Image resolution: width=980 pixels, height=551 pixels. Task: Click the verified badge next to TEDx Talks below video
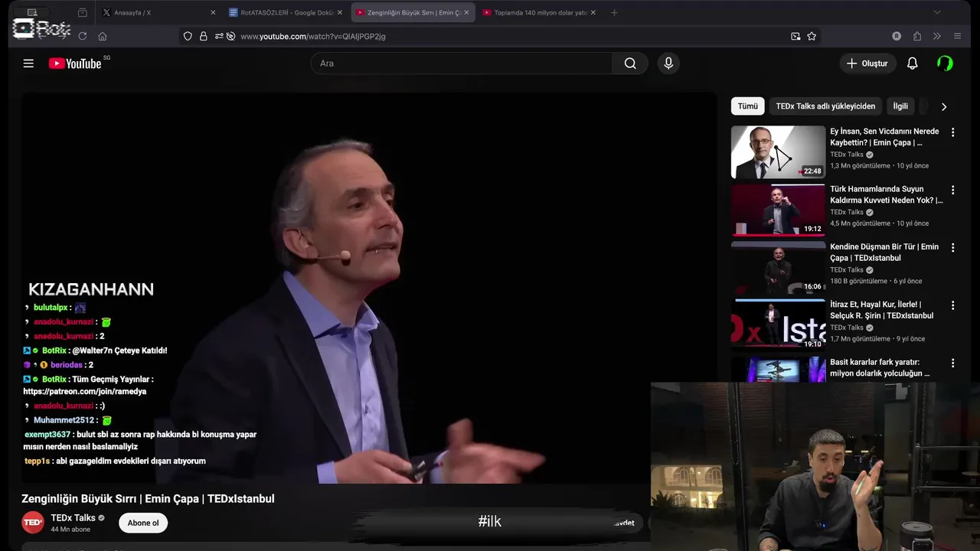point(101,518)
